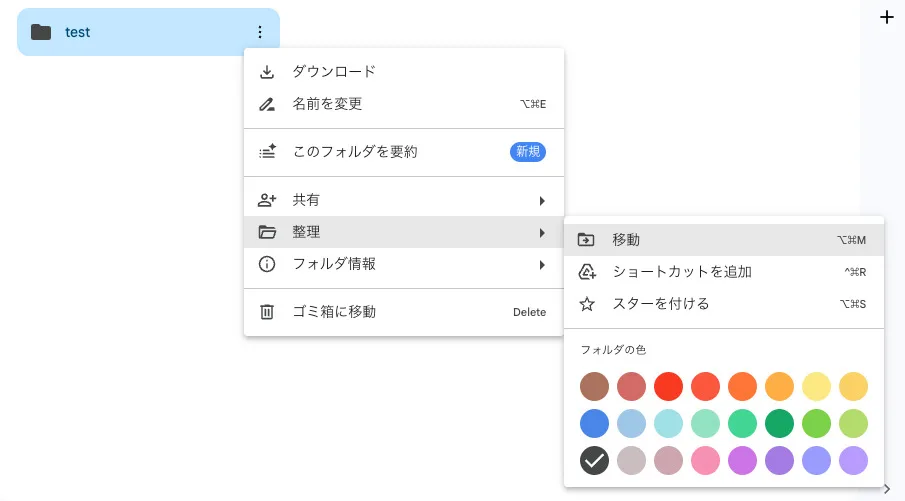Choose 移動 from the organize submenu

pyautogui.click(x=626, y=240)
